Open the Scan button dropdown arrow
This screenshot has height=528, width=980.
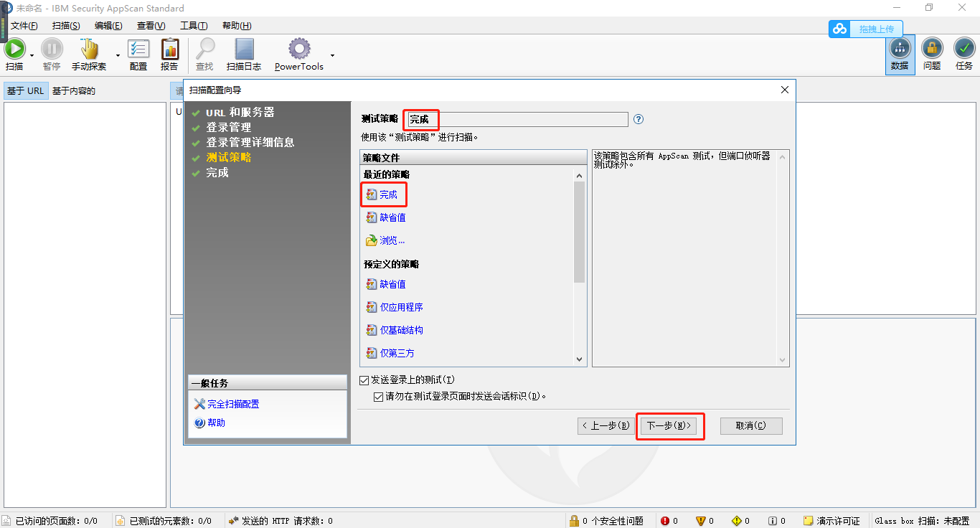click(x=32, y=55)
